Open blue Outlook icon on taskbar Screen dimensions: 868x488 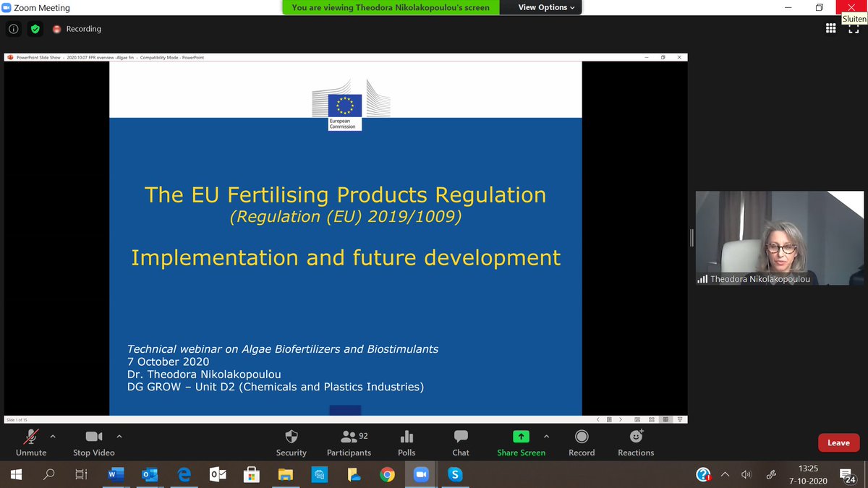point(150,474)
